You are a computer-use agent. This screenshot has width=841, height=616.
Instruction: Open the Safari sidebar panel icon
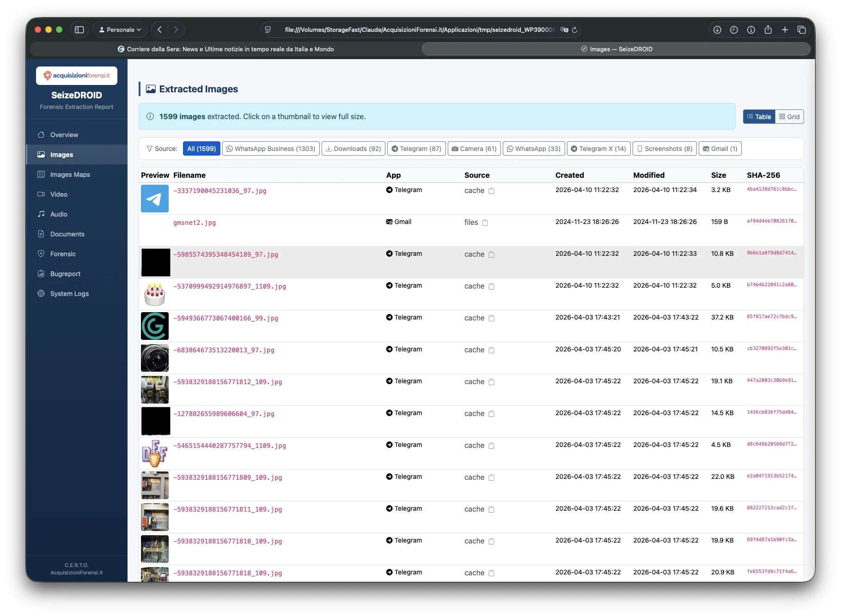click(x=79, y=30)
